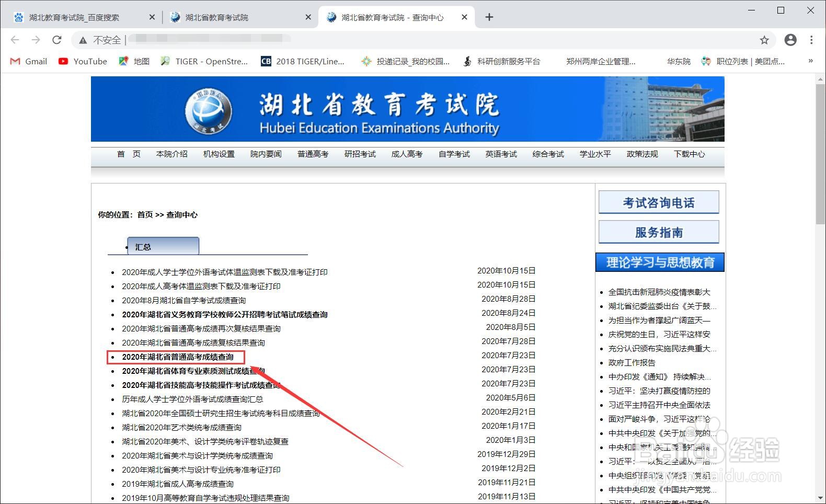
Task: Open 2020年8月湖北省自学考试成绩查询 link
Action: [183, 301]
